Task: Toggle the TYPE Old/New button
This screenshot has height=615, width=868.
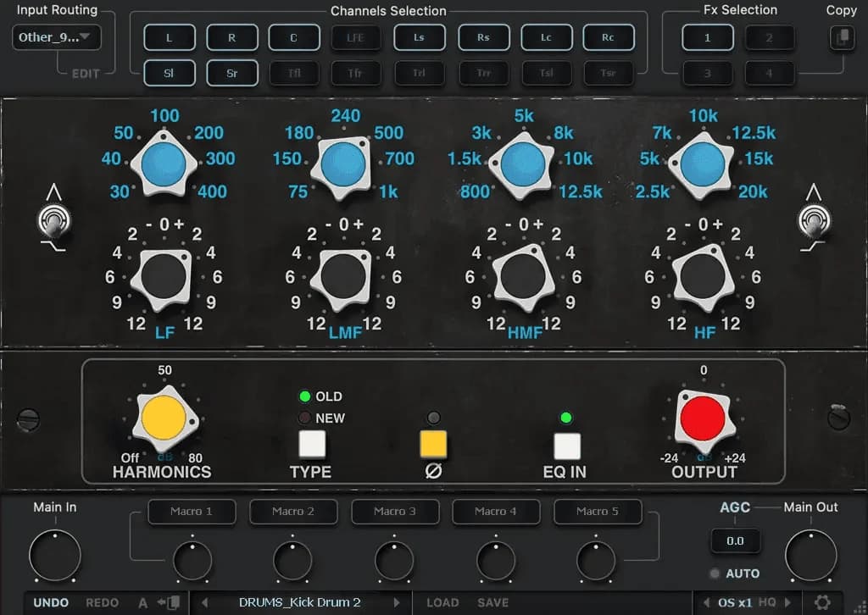Action: click(311, 444)
